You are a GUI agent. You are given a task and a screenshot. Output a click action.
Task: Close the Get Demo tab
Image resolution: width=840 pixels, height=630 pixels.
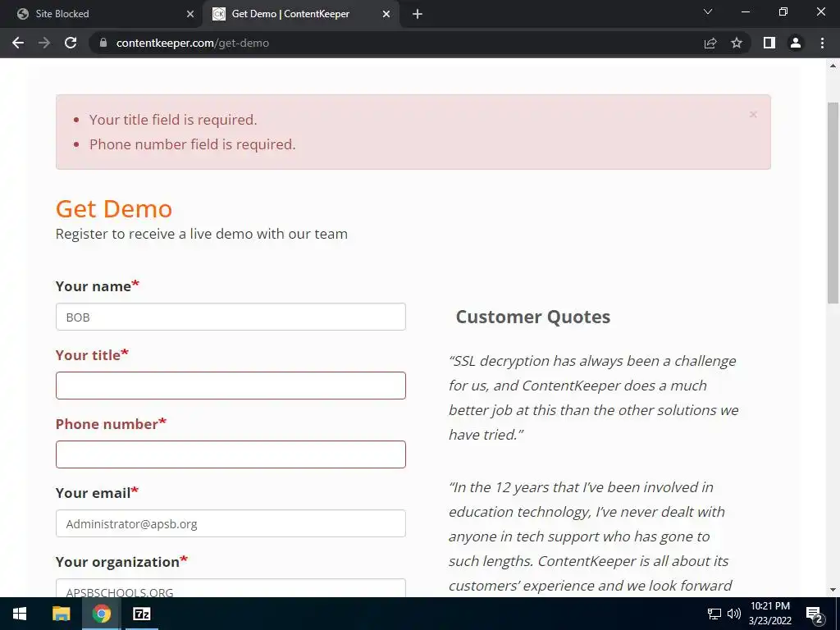coord(386,14)
